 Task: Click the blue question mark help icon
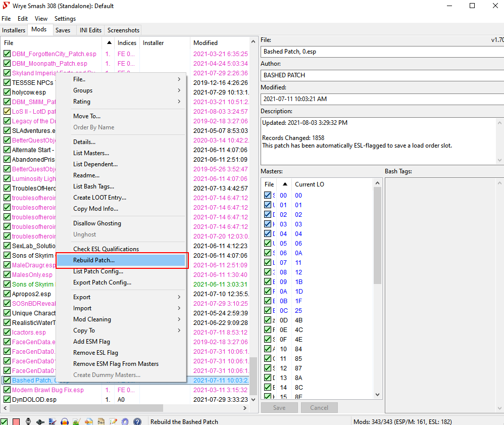(137, 421)
